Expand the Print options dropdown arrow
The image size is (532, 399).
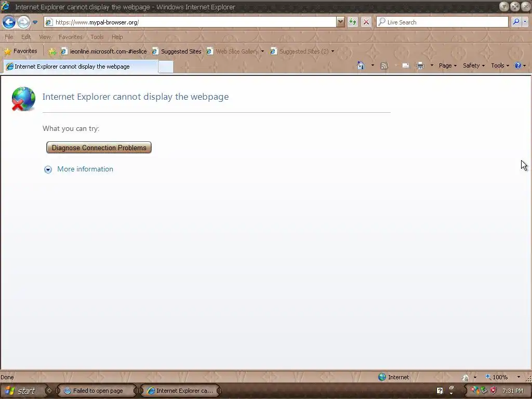coord(432,65)
